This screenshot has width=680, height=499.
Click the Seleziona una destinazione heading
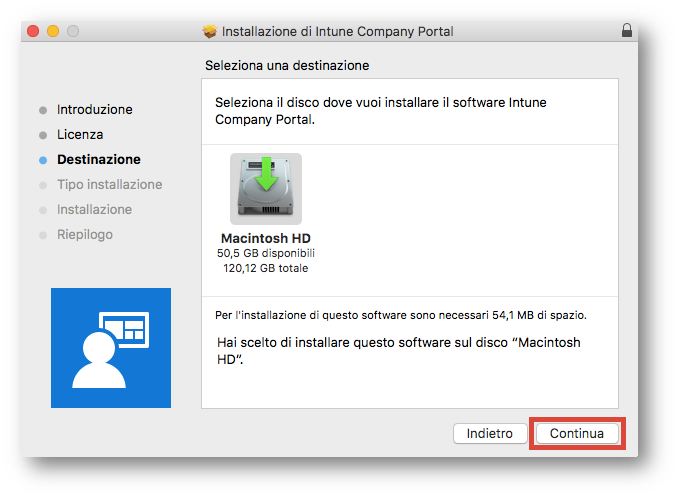(x=287, y=65)
